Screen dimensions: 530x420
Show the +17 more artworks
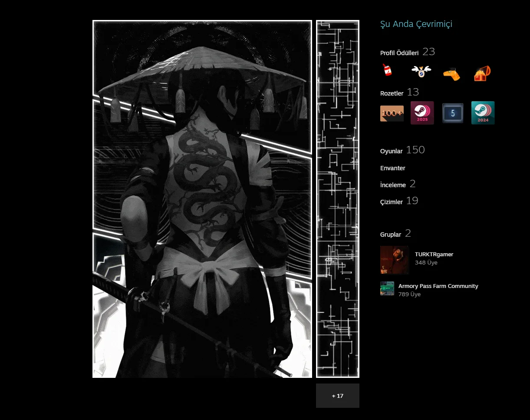338,396
